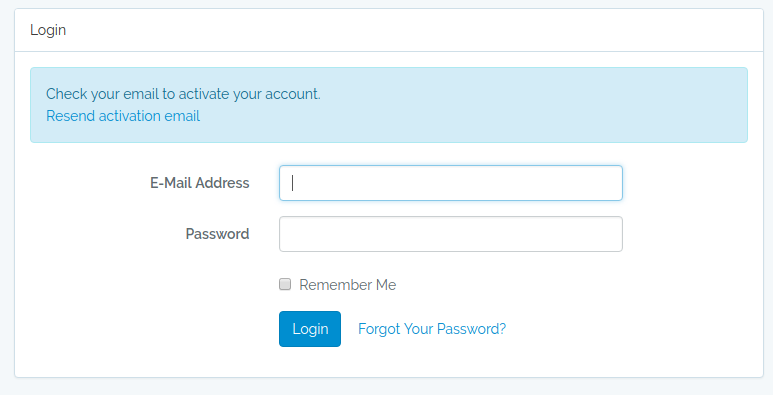Submit with the blue Login button
This screenshot has height=395, width=773.
(x=310, y=329)
